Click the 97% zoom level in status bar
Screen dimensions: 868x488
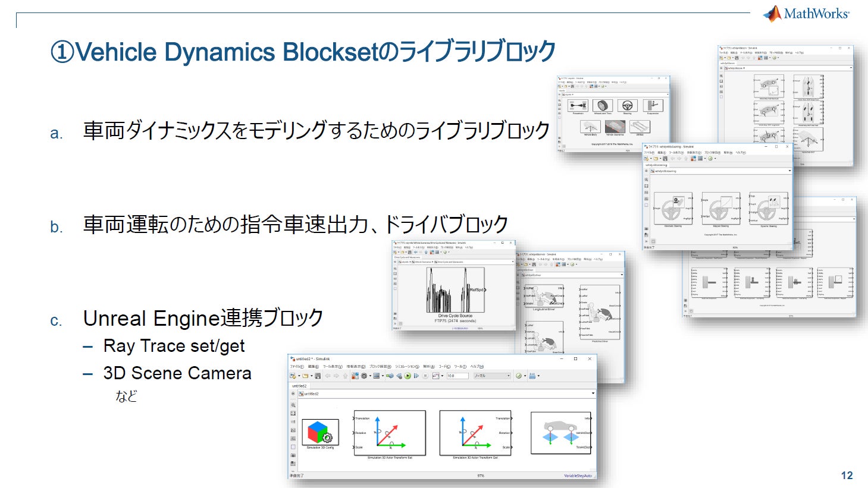click(x=481, y=476)
